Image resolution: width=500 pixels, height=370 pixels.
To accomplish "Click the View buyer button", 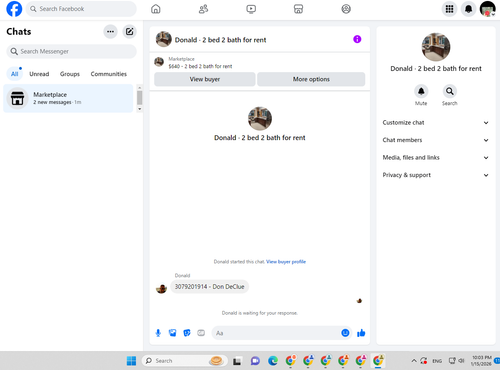I will point(205,79).
